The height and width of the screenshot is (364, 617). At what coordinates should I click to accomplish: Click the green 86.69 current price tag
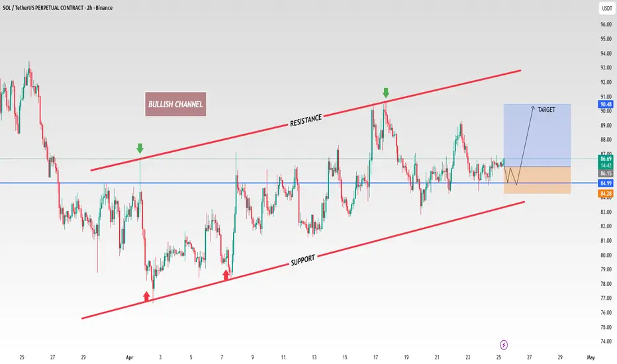(606, 159)
